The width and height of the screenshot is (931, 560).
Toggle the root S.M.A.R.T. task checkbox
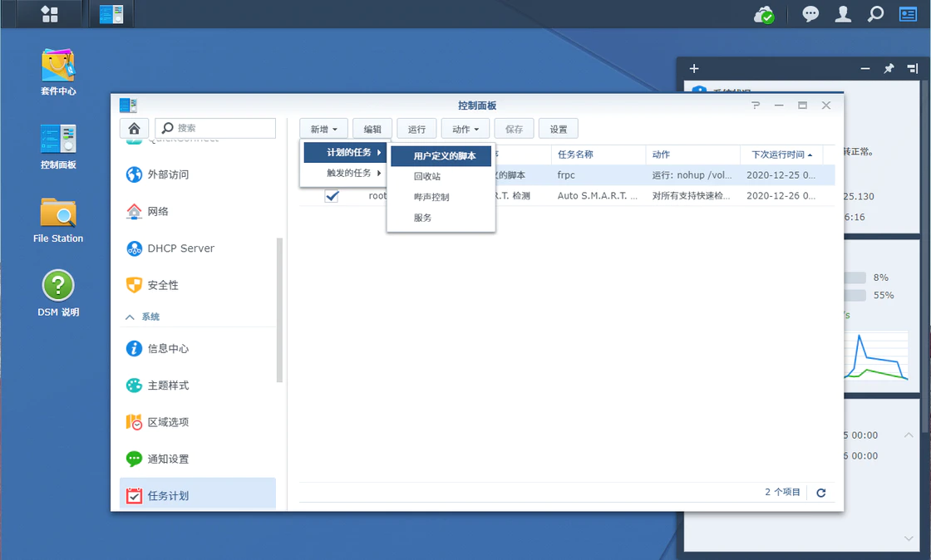click(x=332, y=196)
